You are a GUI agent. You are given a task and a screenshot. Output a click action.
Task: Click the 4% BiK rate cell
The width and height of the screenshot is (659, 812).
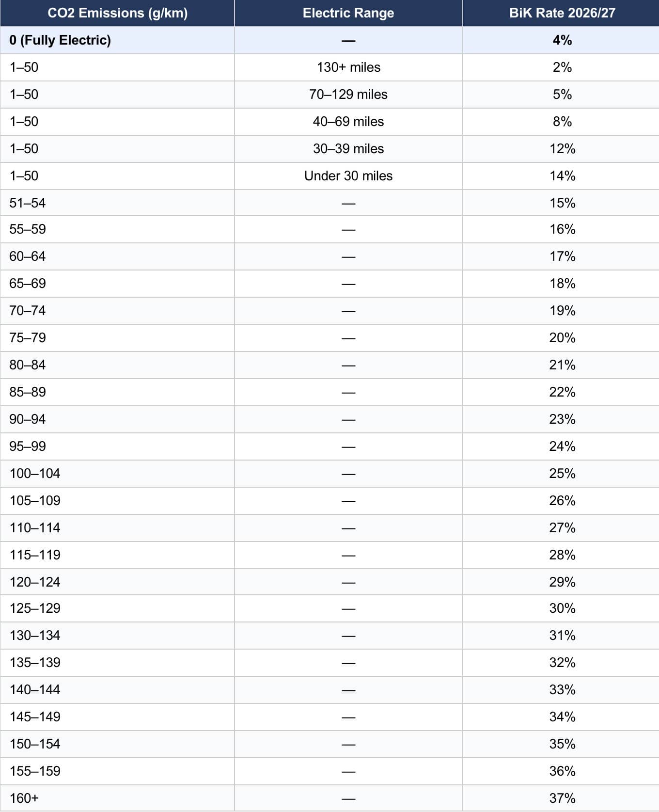562,40
